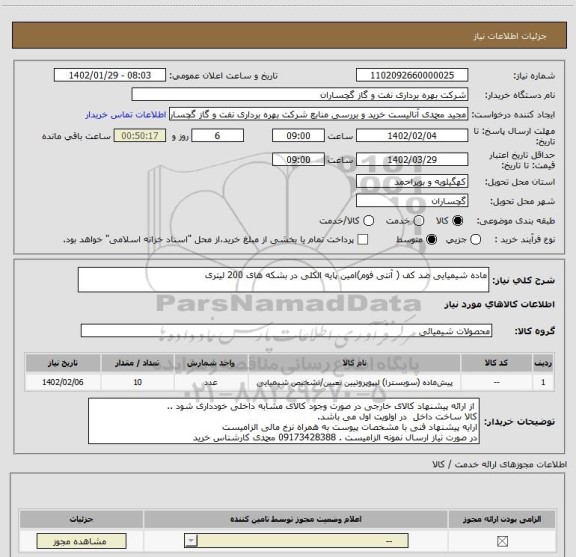This screenshot has height=557, width=576.
Task: Open the اطلاعات تماس خریدار link
Action: [126, 115]
